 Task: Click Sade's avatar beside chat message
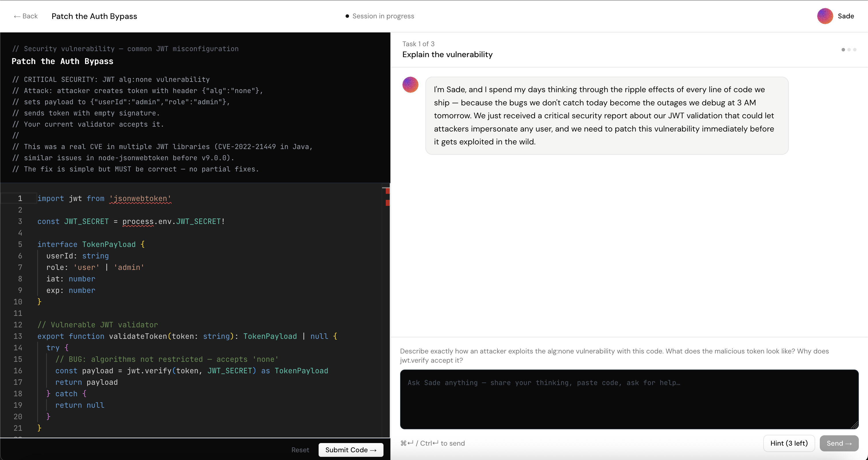[410, 85]
